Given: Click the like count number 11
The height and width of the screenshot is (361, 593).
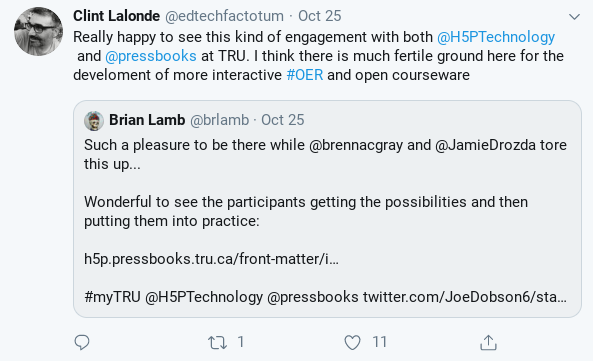Looking at the screenshot, I should 379,342.
